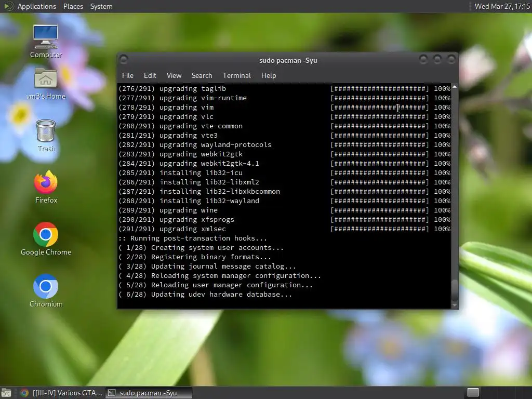This screenshot has height=399, width=532.
Task: Open the Search menu in terminal
Action: (202, 75)
